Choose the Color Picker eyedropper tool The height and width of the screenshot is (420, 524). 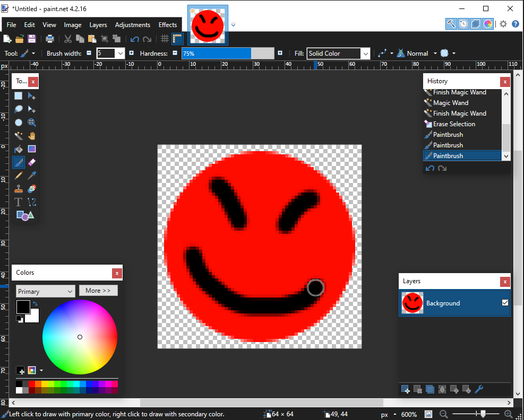pyautogui.click(x=32, y=176)
